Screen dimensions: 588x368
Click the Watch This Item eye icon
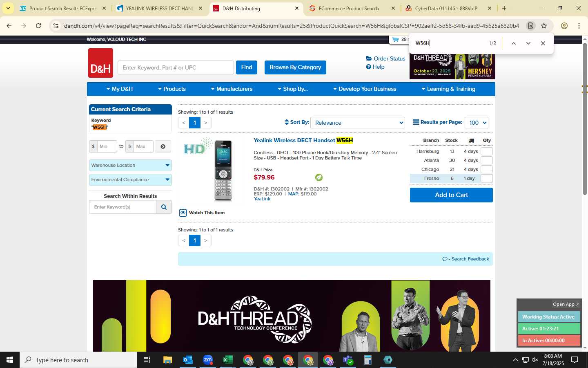click(x=183, y=213)
